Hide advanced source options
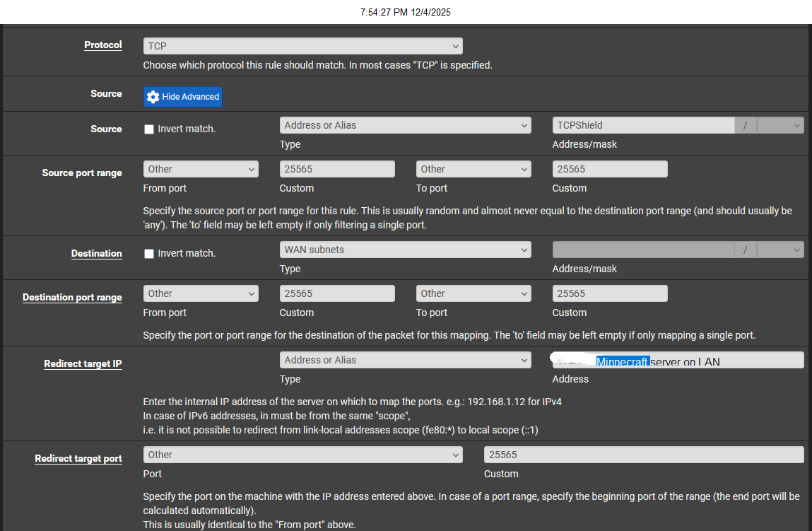 click(182, 97)
